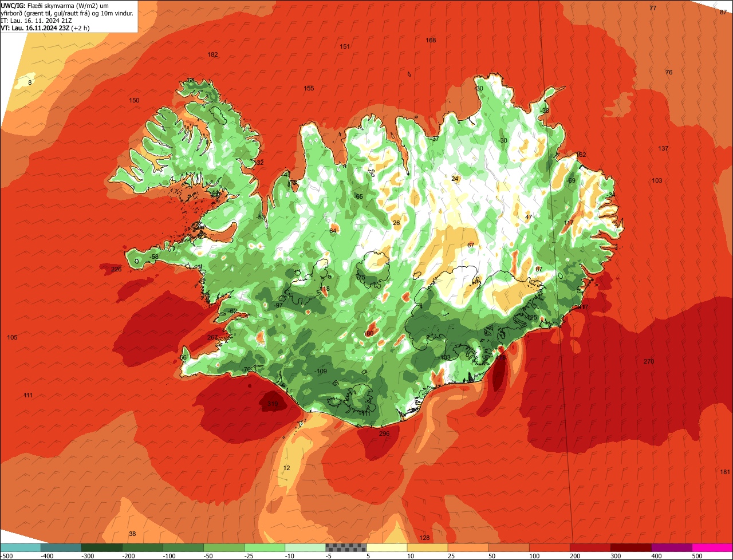733x560 pixels.
Task: Click the land value -65
Action: pos(358,196)
